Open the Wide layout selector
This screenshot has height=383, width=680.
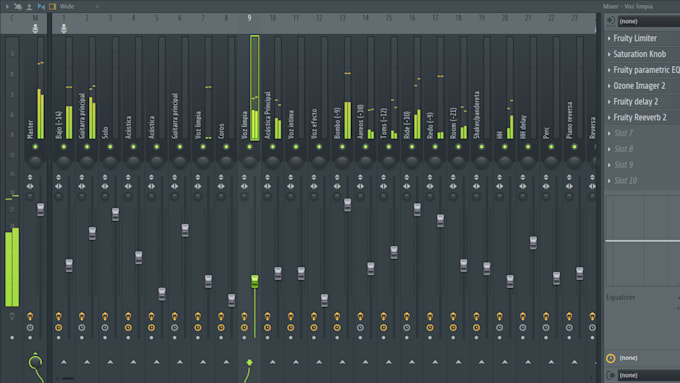pos(67,7)
